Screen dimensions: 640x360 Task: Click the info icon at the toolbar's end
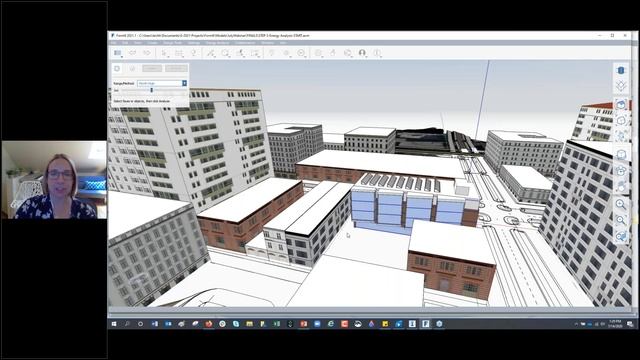click(377, 53)
